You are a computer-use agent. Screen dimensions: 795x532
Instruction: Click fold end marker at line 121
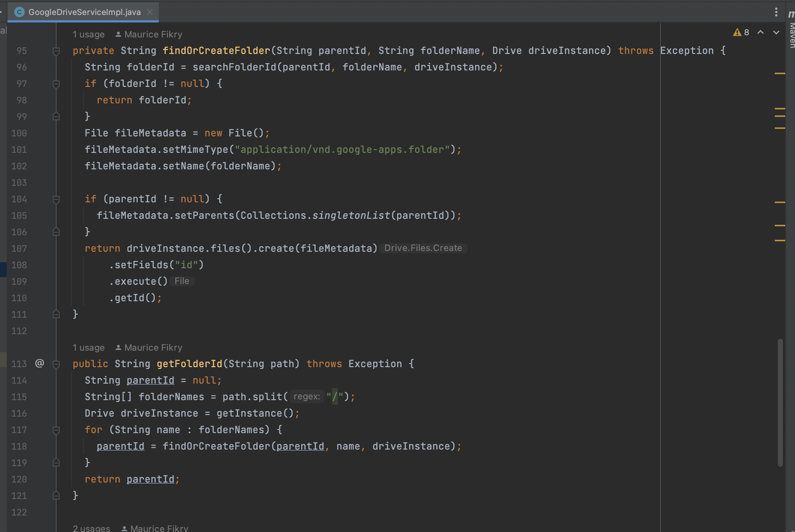tap(56, 496)
